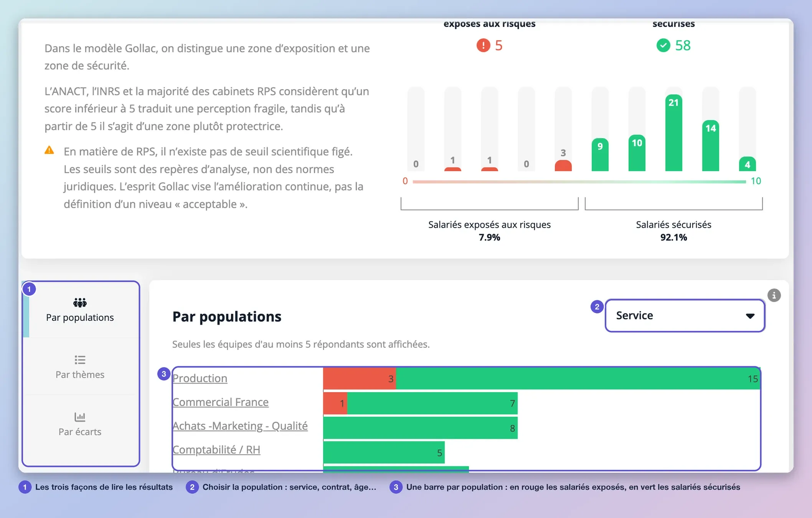The width and height of the screenshot is (812, 518).
Task: Click the people icon above Par populations
Action: pos(80,303)
